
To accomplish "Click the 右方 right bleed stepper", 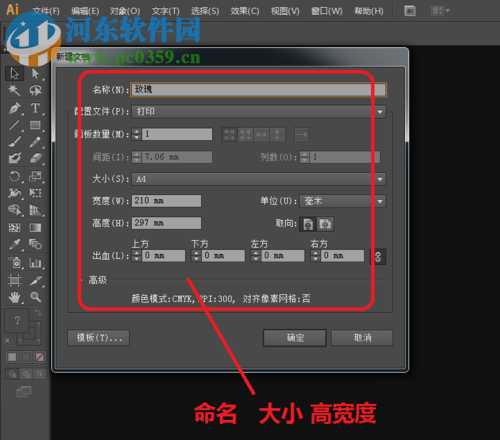I will [x=315, y=256].
